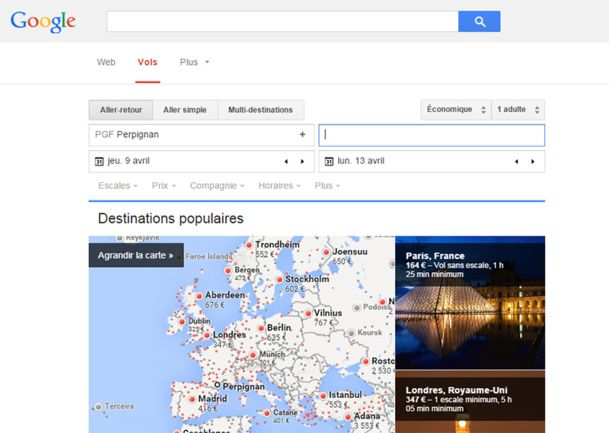Image resolution: width=609 pixels, height=433 pixels.
Task: Click the Stockholm map marker
Action: tap(280, 279)
